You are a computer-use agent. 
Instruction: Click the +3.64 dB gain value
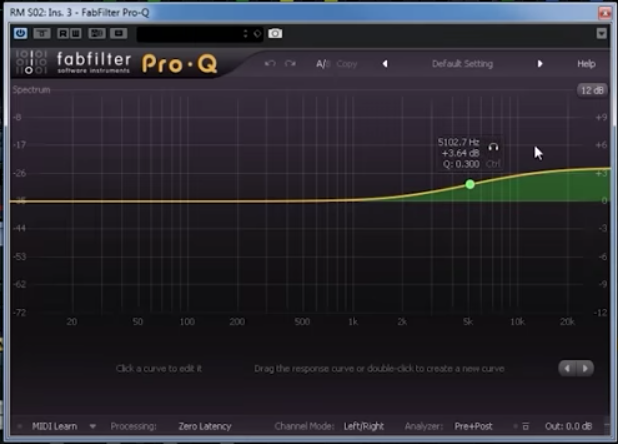pyautogui.click(x=460, y=153)
